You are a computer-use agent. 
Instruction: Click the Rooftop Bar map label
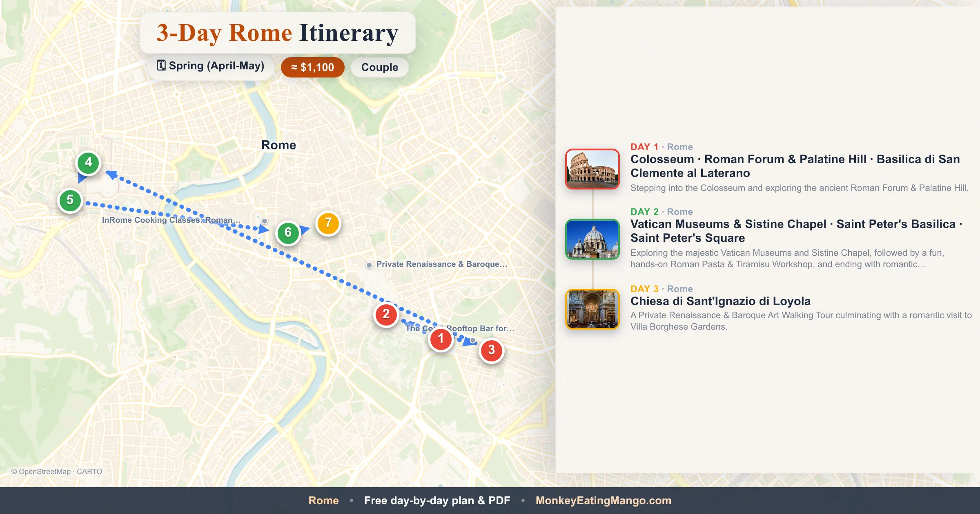coord(460,328)
